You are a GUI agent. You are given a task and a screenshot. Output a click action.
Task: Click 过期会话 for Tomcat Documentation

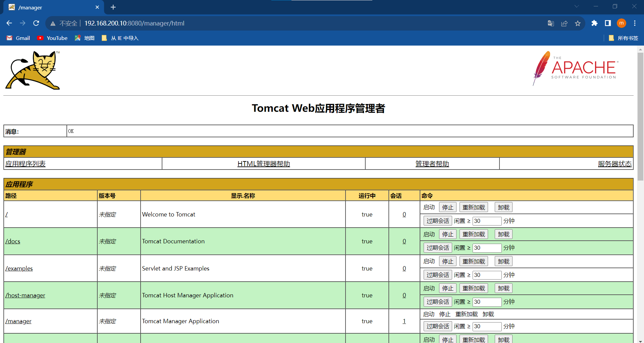(x=438, y=248)
